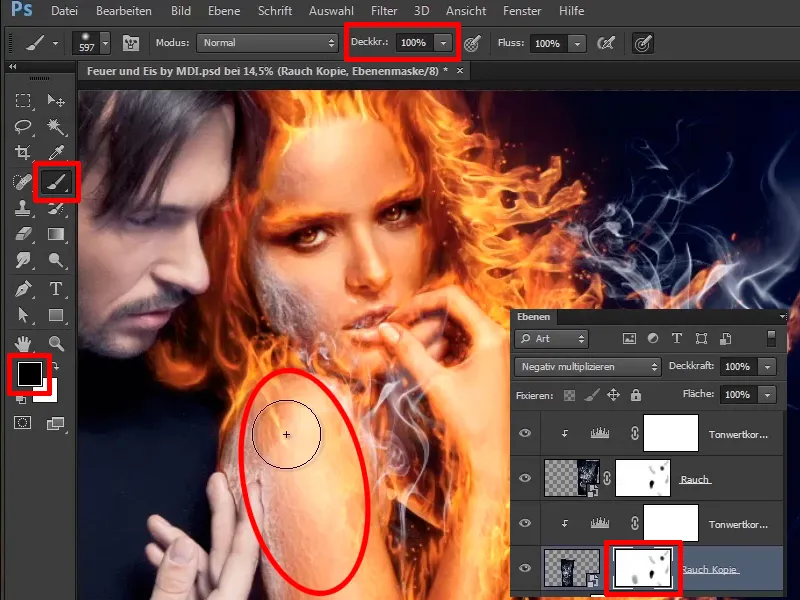Select the Clone Stamp tool
This screenshot has width=800, height=600.
[x=23, y=208]
